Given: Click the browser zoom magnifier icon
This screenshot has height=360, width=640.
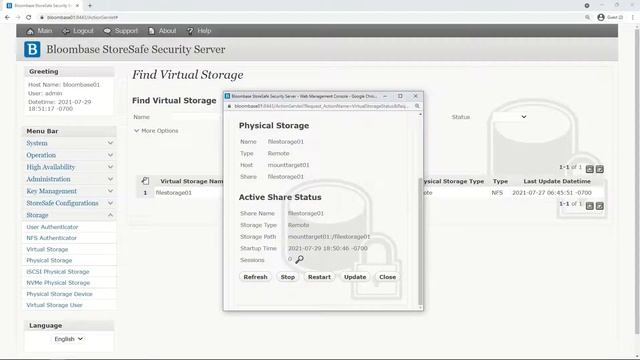Looking at the screenshot, I should [x=587, y=18].
